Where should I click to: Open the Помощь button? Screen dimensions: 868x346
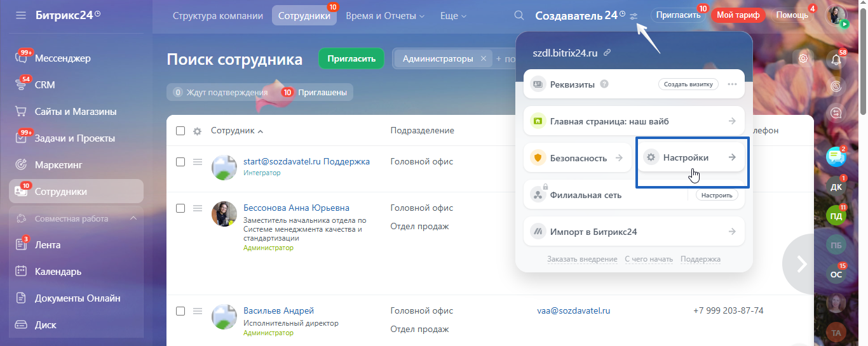tap(792, 15)
